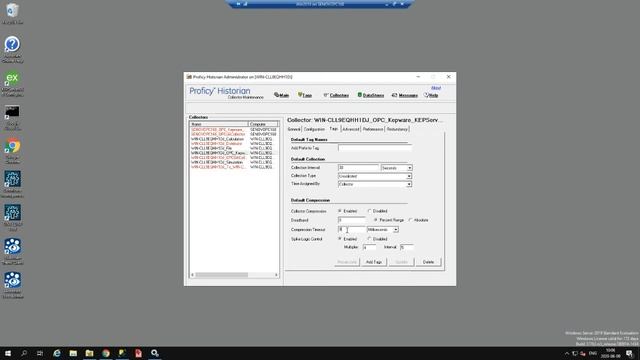Click the Delete collector button

[x=428, y=262]
